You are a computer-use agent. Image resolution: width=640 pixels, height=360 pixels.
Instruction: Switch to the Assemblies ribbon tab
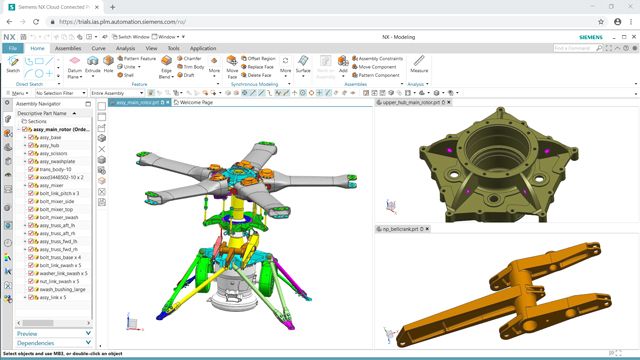[x=68, y=48]
